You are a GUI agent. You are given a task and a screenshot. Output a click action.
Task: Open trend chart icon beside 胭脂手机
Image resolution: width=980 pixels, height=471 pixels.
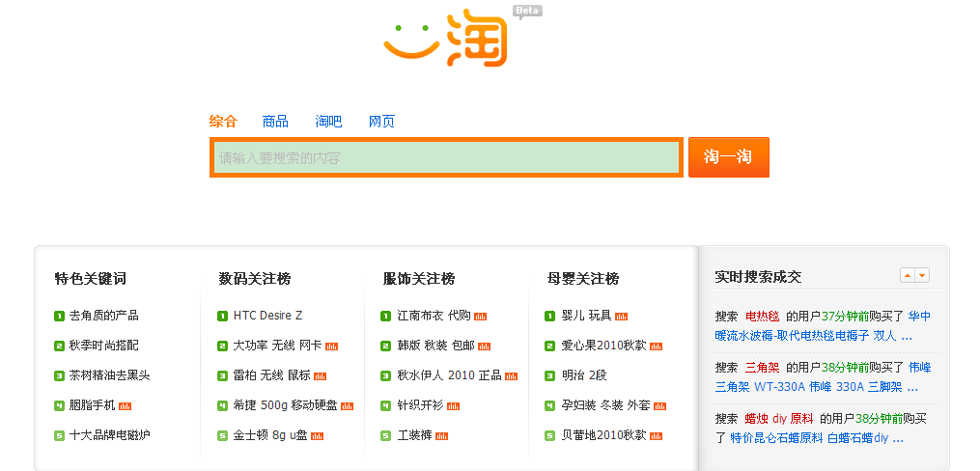pos(125,406)
